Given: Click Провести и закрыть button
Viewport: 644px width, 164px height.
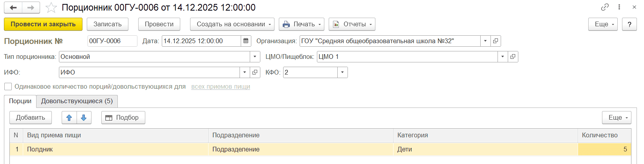Looking at the screenshot, I should point(43,24).
